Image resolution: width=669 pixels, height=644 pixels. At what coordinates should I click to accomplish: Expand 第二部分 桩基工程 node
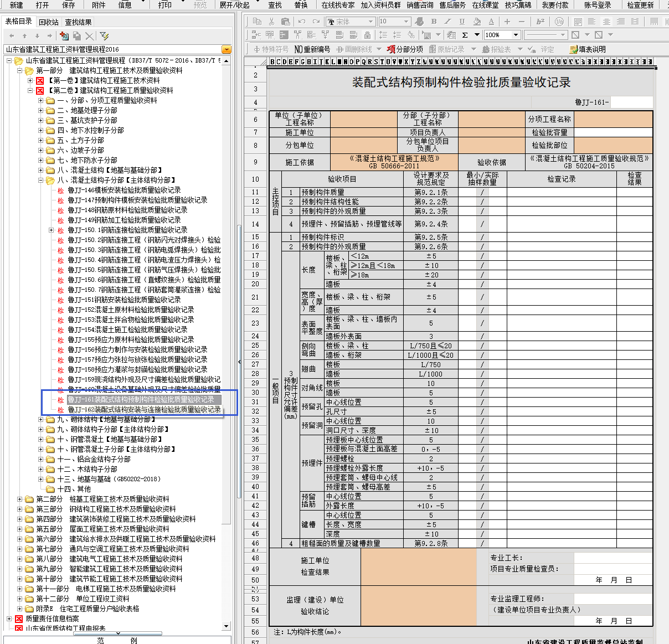click(x=19, y=499)
